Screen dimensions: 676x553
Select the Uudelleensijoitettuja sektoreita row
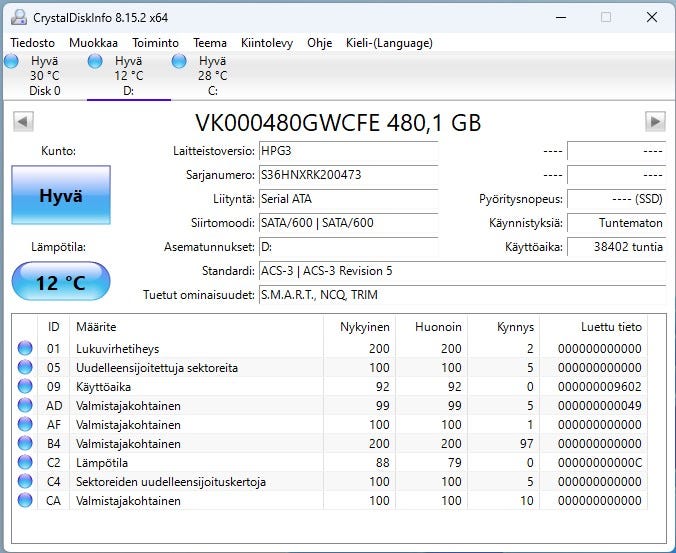coord(157,368)
